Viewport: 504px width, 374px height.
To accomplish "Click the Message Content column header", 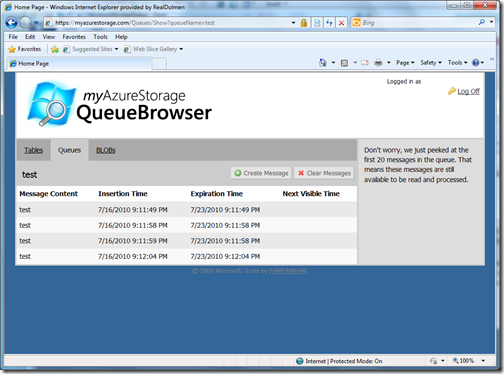I will click(48, 194).
